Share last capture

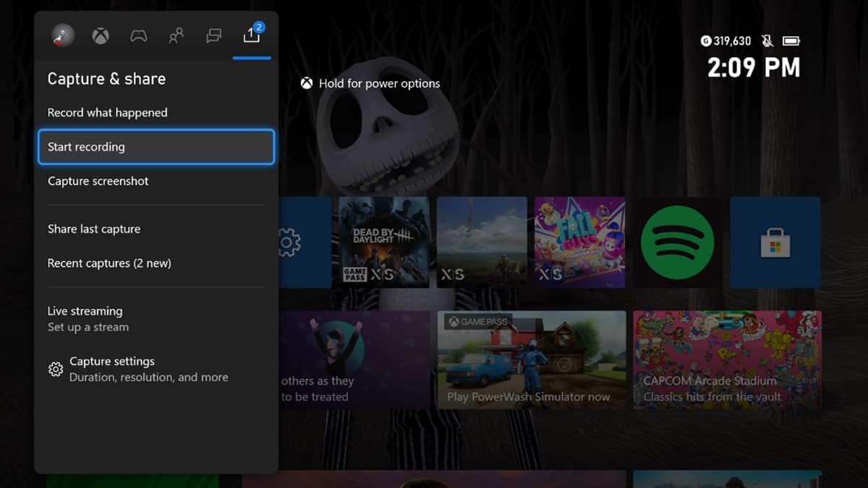point(93,228)
